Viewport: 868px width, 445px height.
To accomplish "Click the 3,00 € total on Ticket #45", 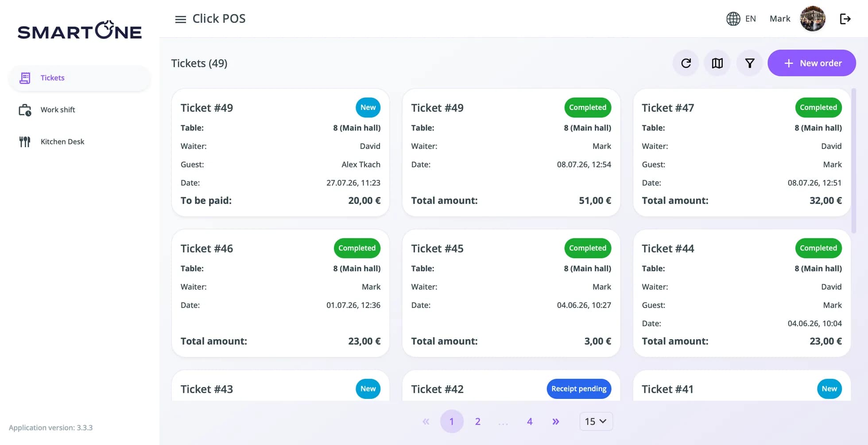I will (x=597, y=341).
